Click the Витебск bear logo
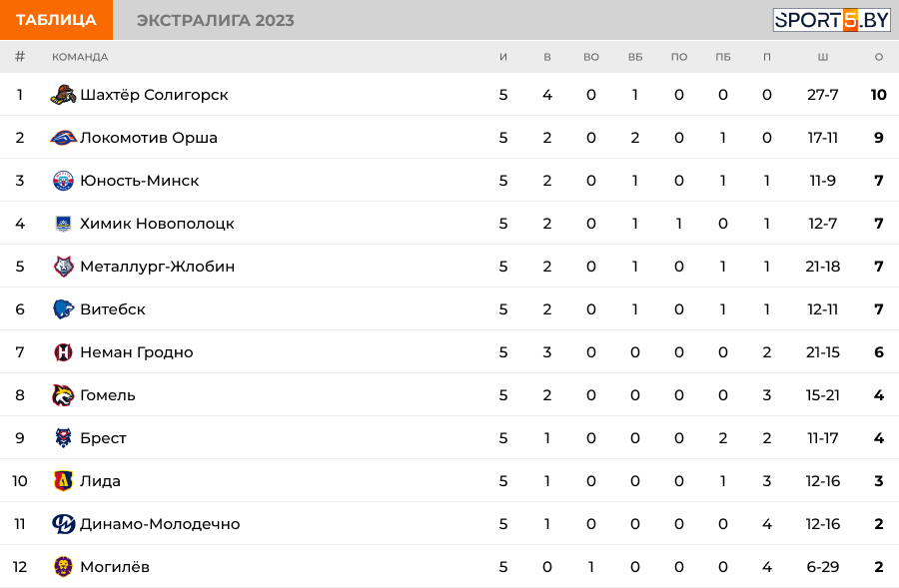 tap(63, 309)
